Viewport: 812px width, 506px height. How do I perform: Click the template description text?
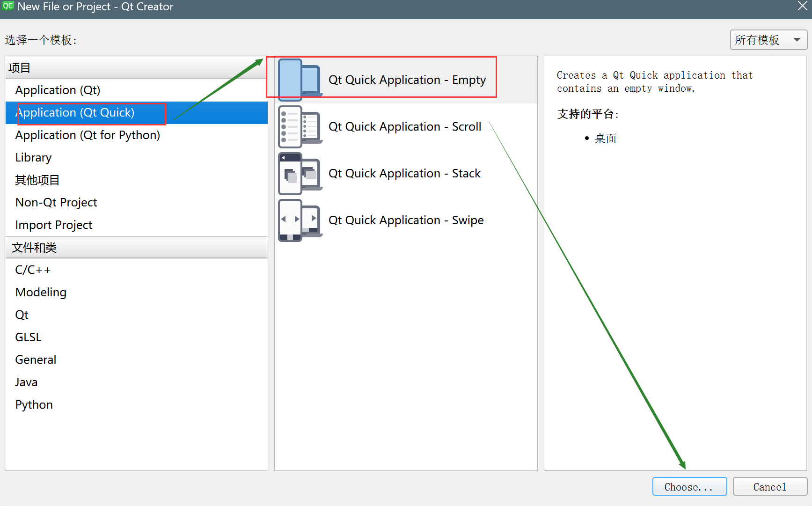[x=655, y=82]
